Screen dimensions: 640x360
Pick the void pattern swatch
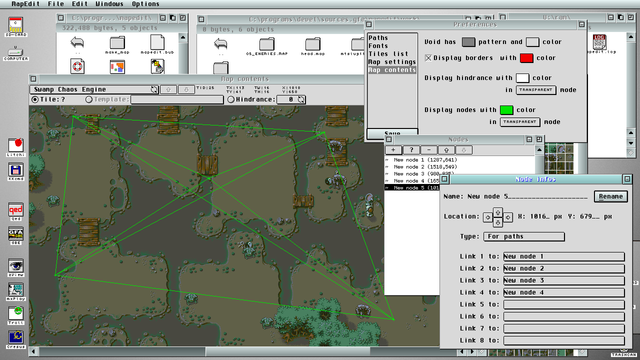469,42
